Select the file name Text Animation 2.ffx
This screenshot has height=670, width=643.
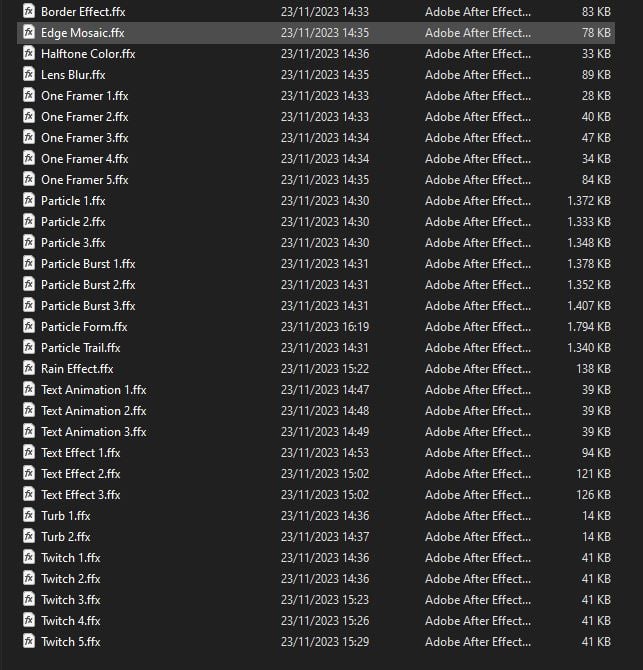coord(94,411)
